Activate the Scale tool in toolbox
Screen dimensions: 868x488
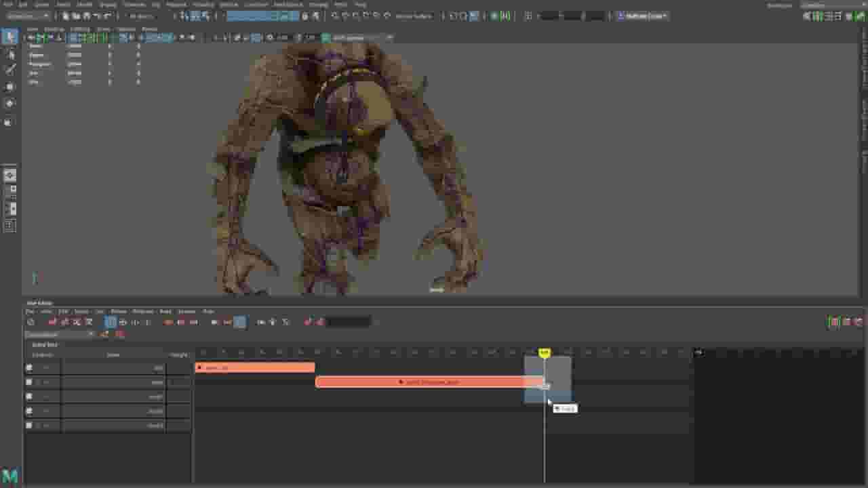pos(9,122)
